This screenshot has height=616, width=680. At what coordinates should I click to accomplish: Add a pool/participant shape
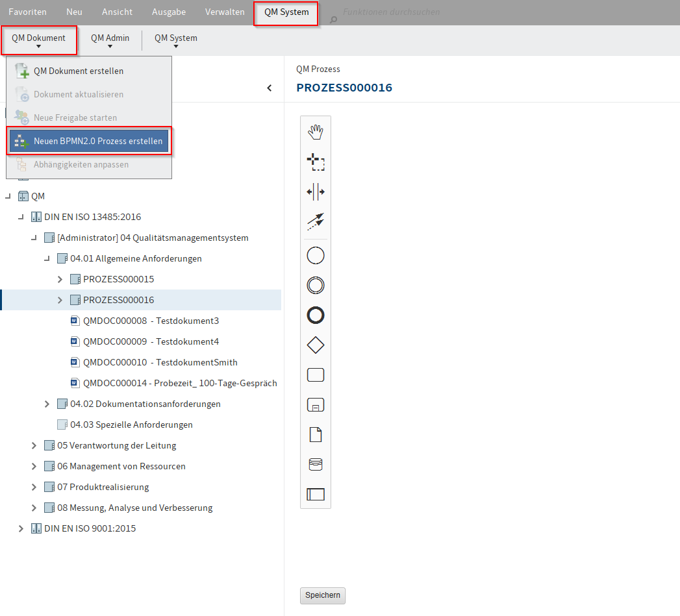(315, 494)
